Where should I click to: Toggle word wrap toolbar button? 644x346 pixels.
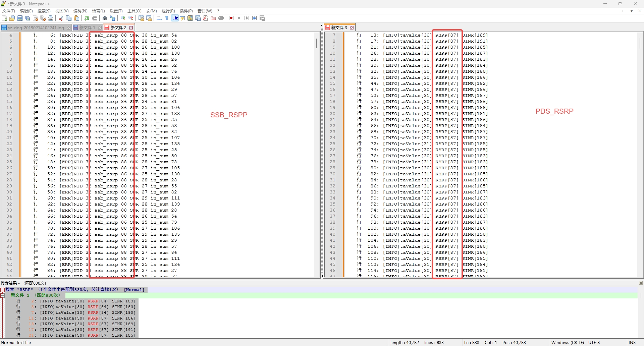[159, 18]
